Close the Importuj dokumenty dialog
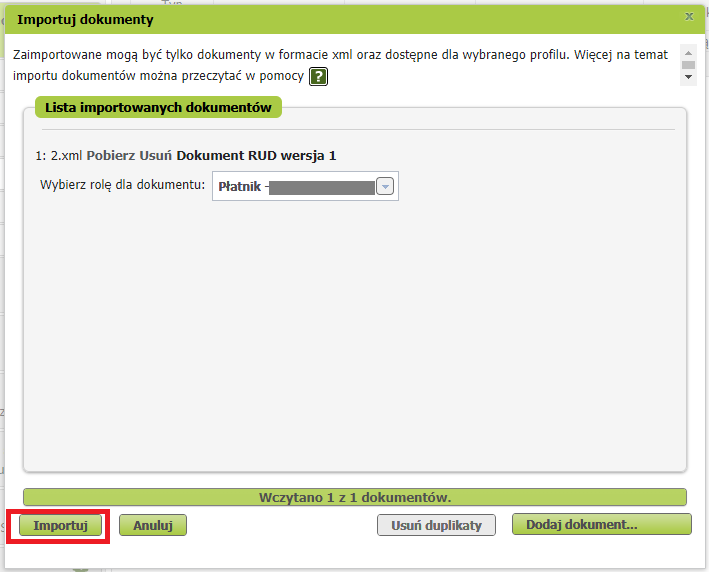Viewport: 709px width, 572px height. point(689,17)
